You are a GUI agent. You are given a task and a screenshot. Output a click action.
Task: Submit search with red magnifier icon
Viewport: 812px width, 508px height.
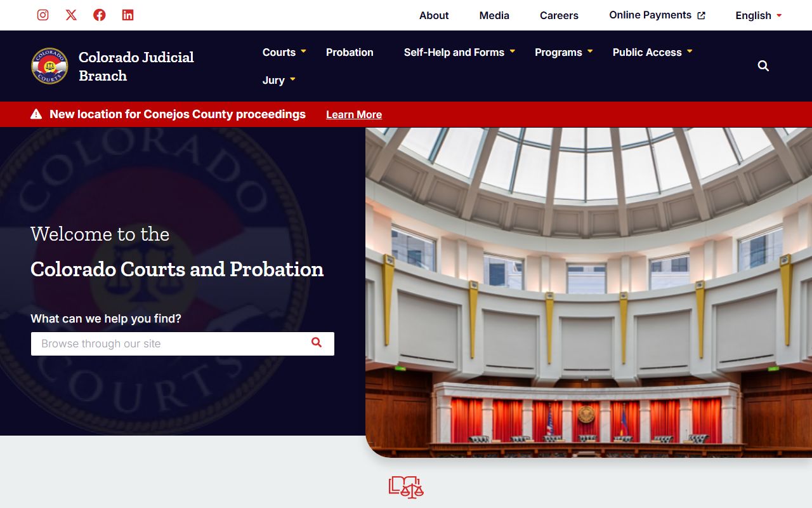(x=317, y=343)
